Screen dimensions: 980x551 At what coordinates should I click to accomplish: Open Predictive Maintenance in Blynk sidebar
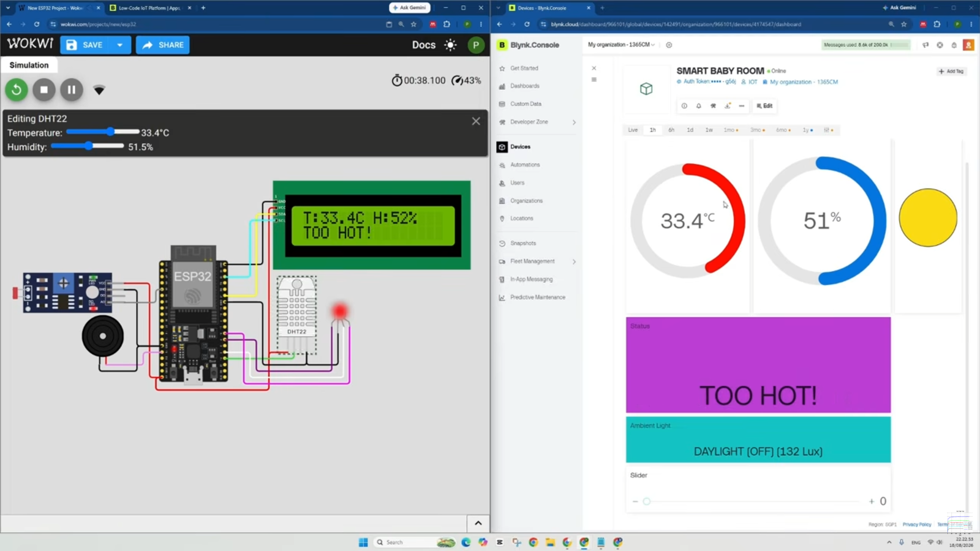click(x=537, y=297)
